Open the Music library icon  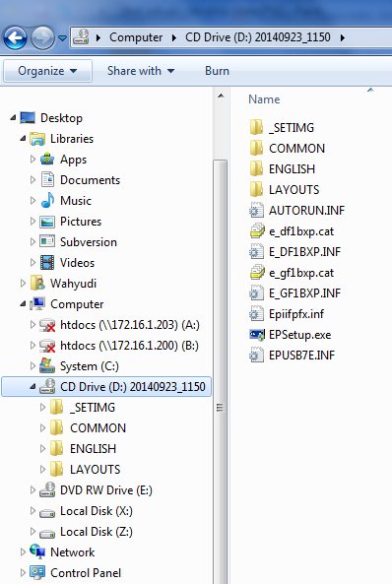(x=47, y=200)
